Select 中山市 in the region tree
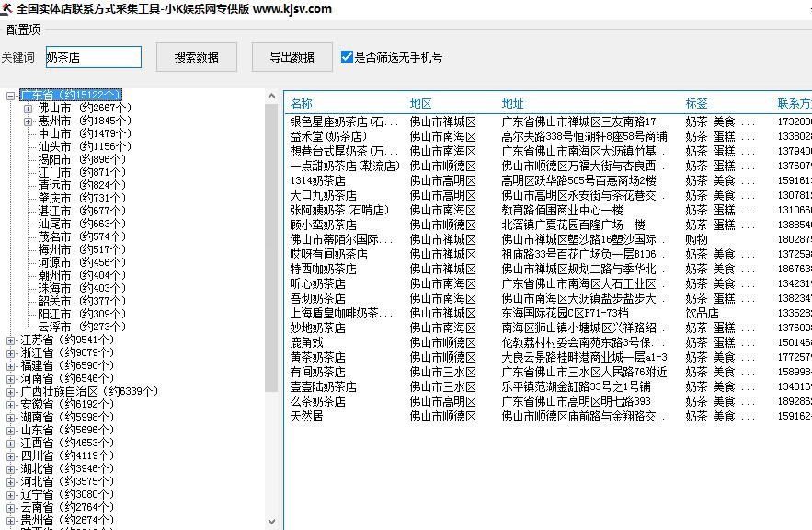This screenshot has height=530, width=812. [x=54, y=134]
